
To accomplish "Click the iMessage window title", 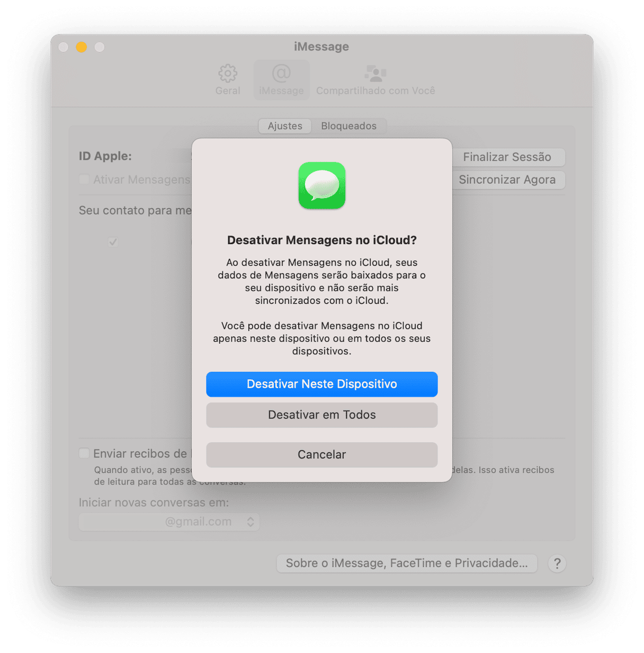I will point(321,47).
